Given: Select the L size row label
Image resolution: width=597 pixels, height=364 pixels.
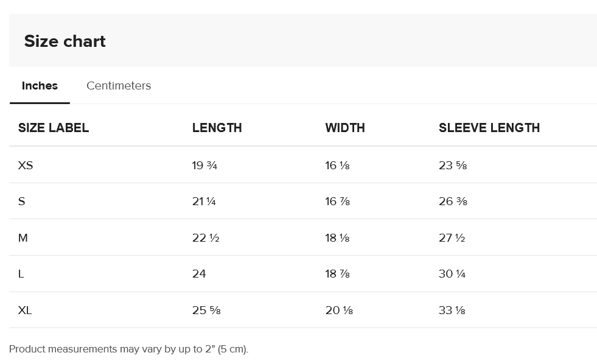Looking at the screenshot, I should click(21, 274).
